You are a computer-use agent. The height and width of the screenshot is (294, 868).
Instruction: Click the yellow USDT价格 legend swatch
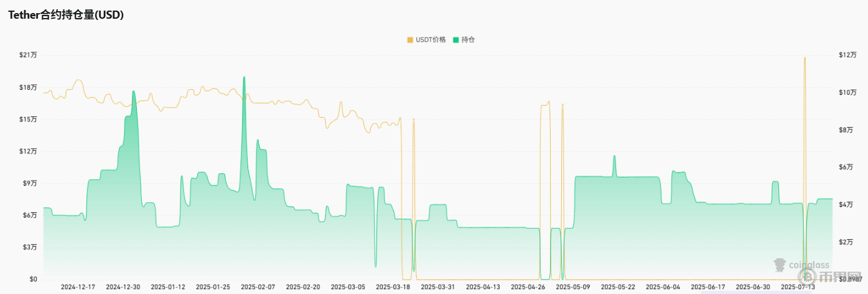(x=410, y=40)
